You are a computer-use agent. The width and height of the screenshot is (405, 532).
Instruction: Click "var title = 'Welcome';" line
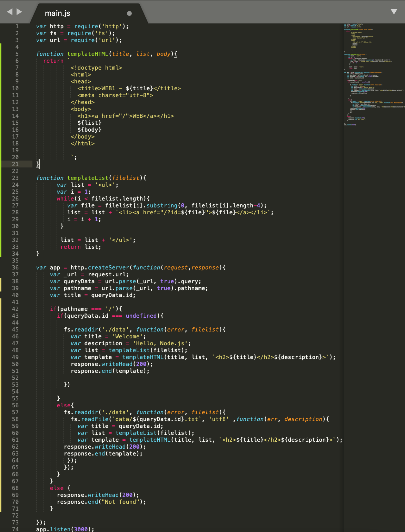[108, 336]
